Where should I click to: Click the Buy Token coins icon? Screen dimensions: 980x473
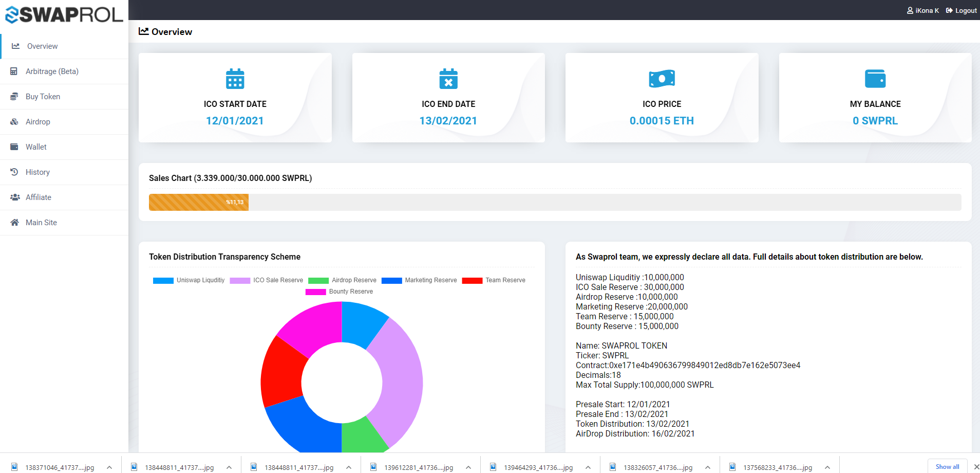[14, 97]
